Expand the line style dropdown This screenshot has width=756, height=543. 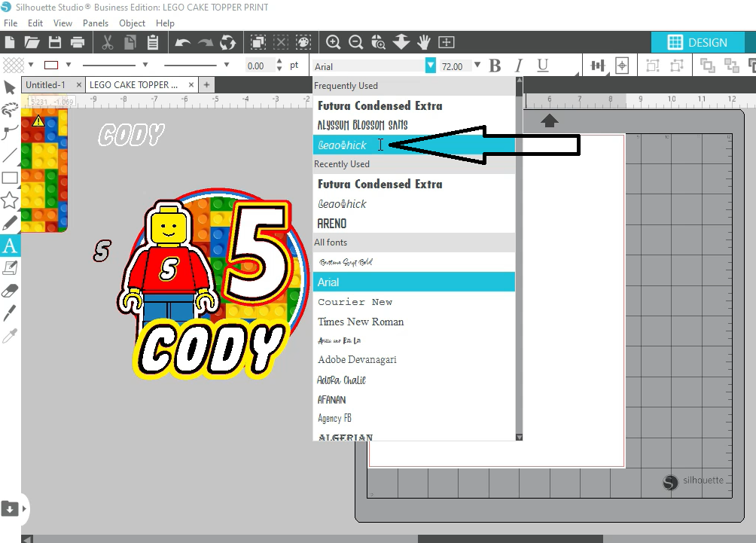coord(145,65)
